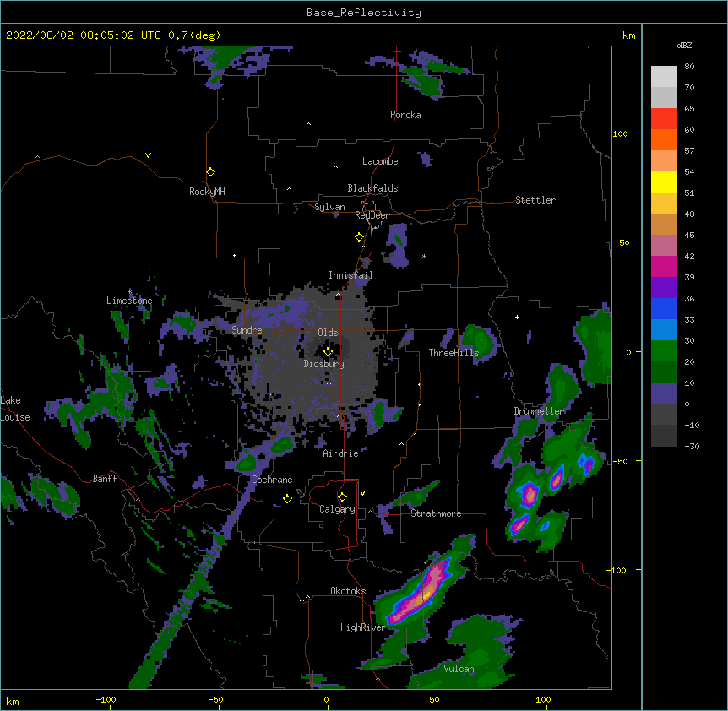This screenshot has width=728, height=711.
Task: Click the white asterisk above Limestone
Action: point(129,291)
